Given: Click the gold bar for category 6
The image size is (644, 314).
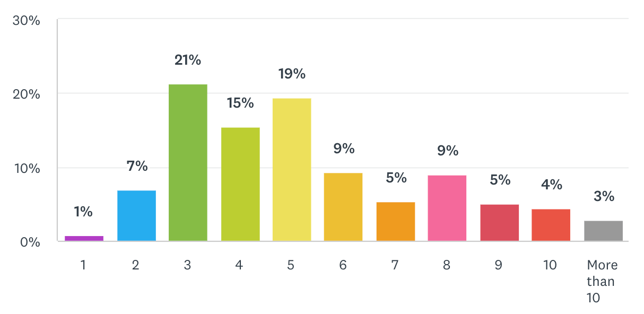Looking at the screenshot, I should coord(343,207).
